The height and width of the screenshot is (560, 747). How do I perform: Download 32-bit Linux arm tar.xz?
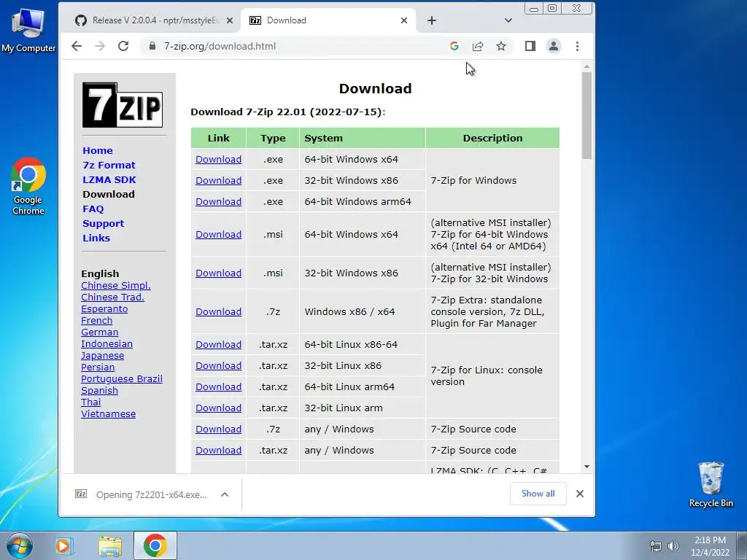[x=218, y=408]
